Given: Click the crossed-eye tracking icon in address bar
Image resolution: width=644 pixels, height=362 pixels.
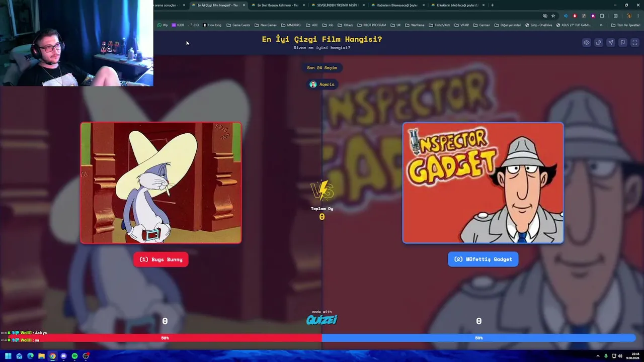Looking at the screenshot, I should (545, 16).
